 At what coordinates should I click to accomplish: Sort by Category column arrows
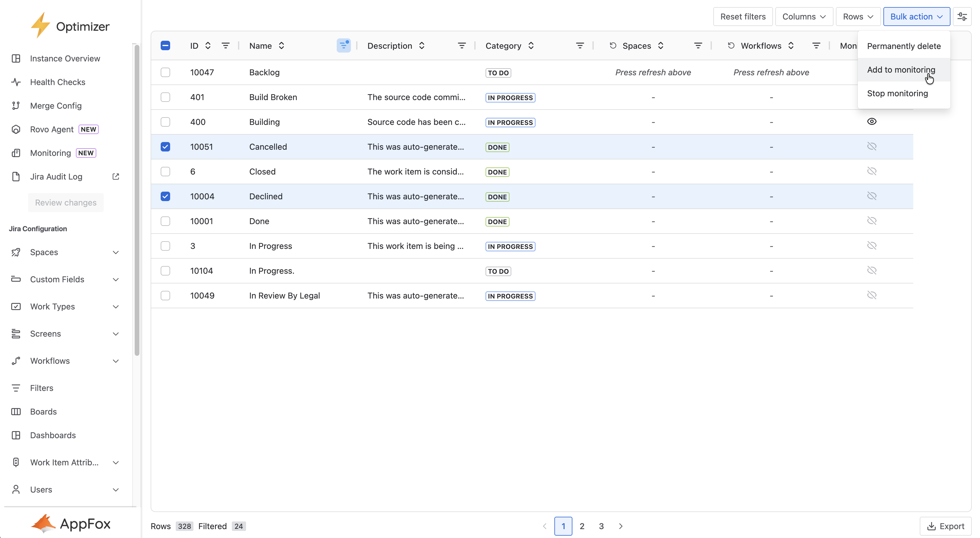(x=531, y=46)
